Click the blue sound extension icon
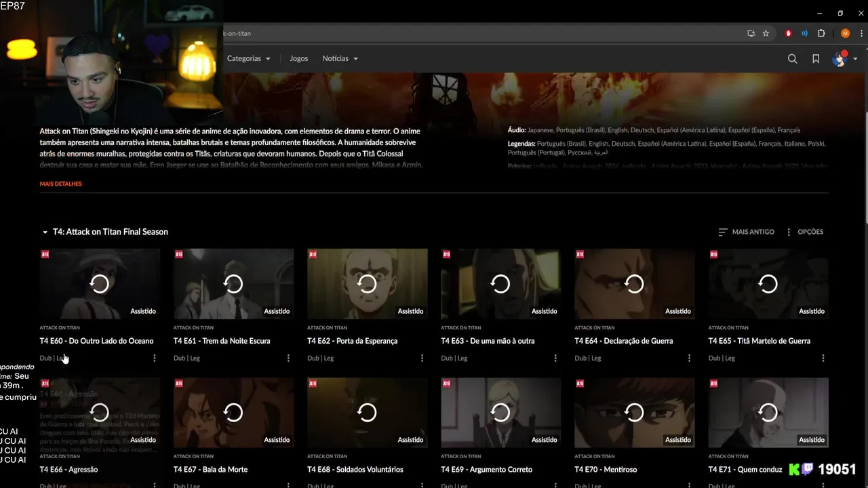Screen dimensions: 868x488 click(804, 33)
